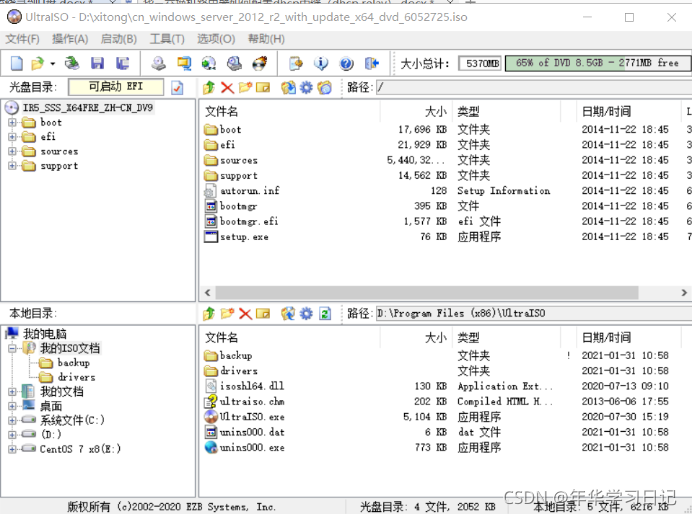Click the Add to image icon in local toolbar
692x515 pixels.
288,313
